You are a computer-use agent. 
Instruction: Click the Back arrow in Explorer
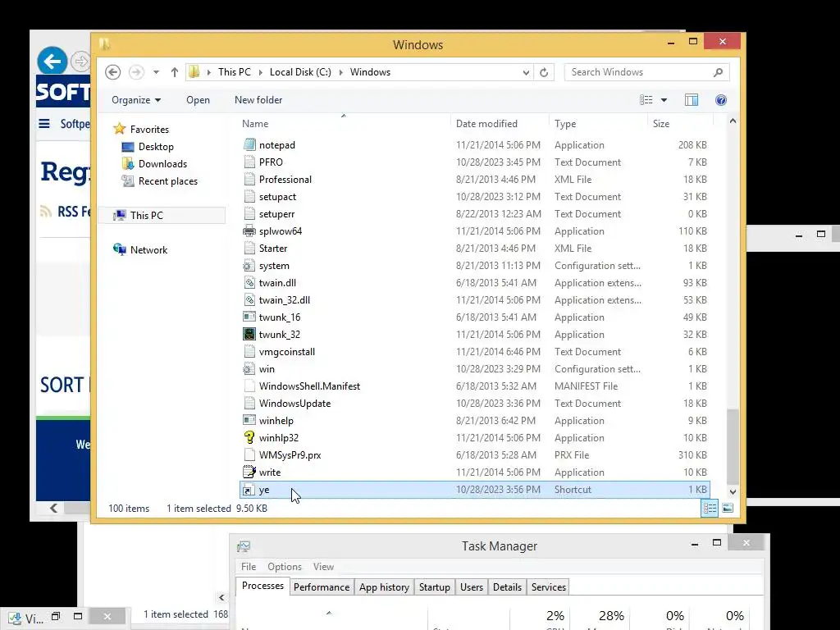pyautogui.click(x=112, y=72)
